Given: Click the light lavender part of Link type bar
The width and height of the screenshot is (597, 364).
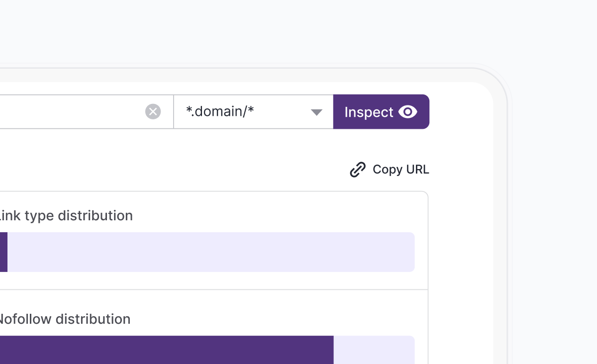Looking at the screenshot, I should point(209,252).
